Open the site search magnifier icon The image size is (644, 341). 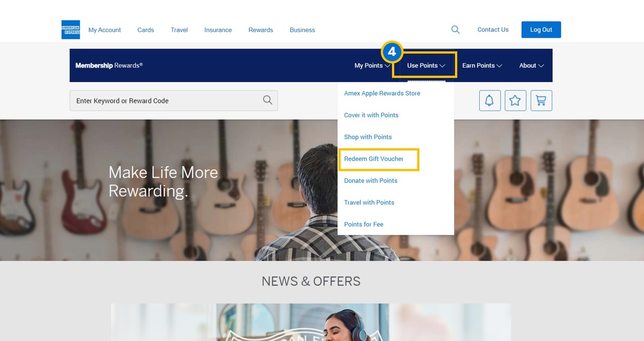point(455,30)
